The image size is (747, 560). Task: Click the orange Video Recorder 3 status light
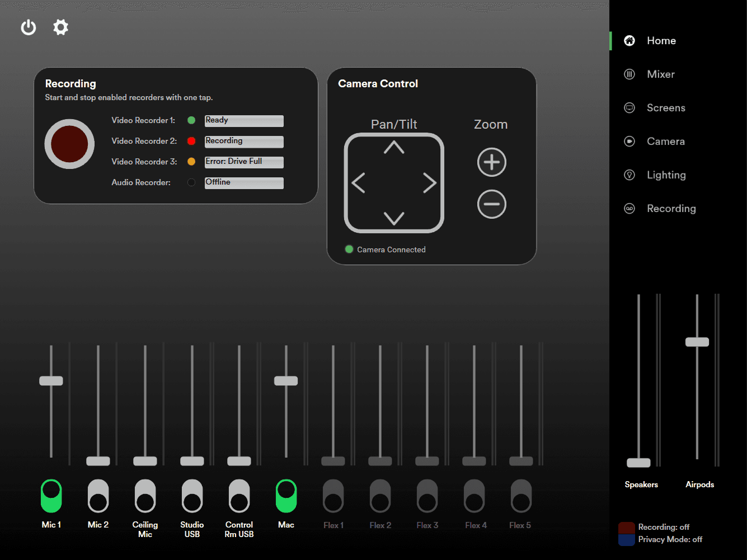[191, 162]
